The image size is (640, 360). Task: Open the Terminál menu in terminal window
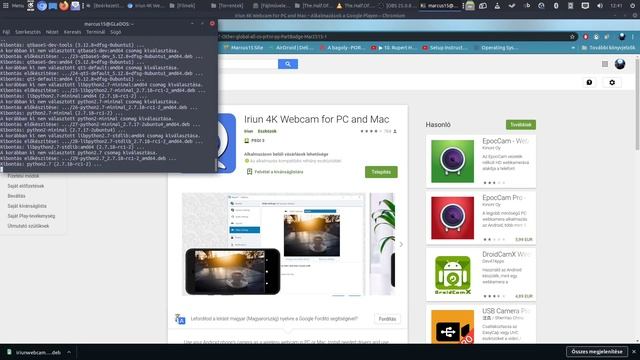96,32
